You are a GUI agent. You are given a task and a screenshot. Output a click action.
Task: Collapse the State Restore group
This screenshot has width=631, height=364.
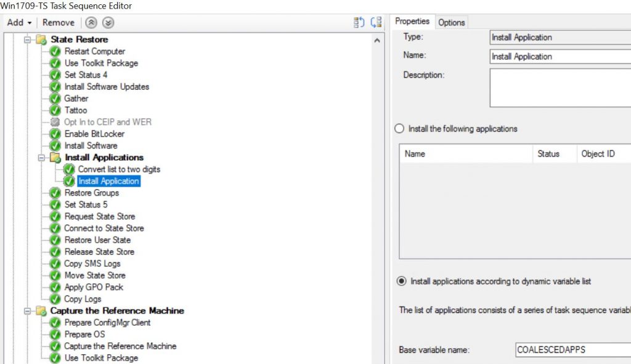(x=26, y=39)
